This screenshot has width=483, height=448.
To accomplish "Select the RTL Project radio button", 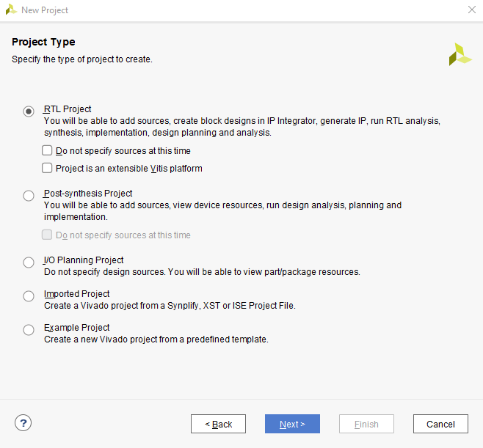I will pyautogui.click(x=29, y=111).
